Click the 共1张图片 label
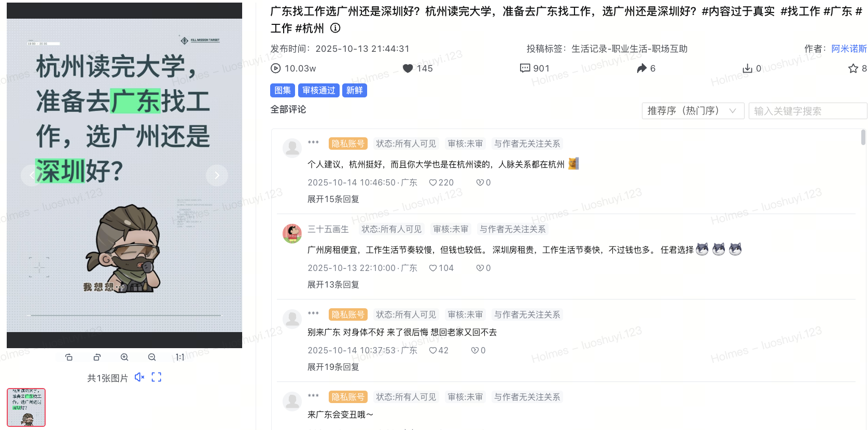The height and width of the screenshot is (430, 868). [x=107, y=378]
